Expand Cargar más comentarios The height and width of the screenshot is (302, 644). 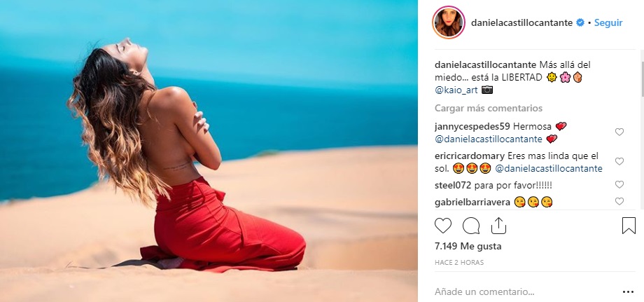tap(489, 108)
